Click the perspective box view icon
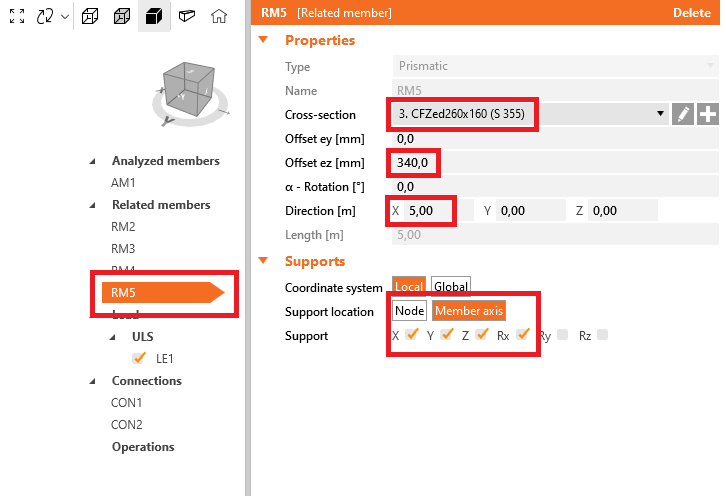Image resolution: width=726 pixels, height=496 pixels. click(x=187, y=17)
